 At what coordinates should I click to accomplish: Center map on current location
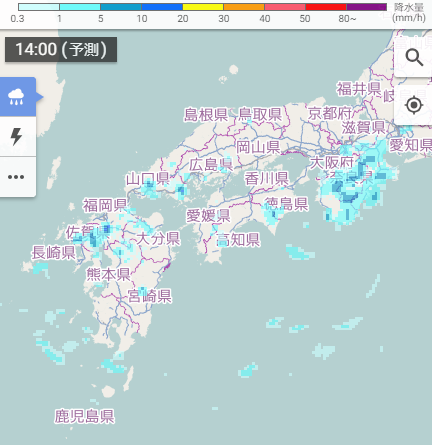coord(414,105)
